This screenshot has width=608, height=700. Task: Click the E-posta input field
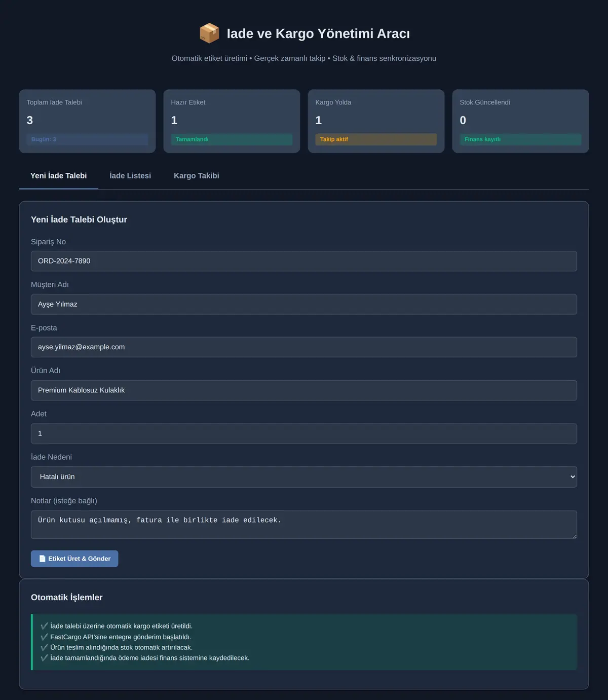coord(304,347)
